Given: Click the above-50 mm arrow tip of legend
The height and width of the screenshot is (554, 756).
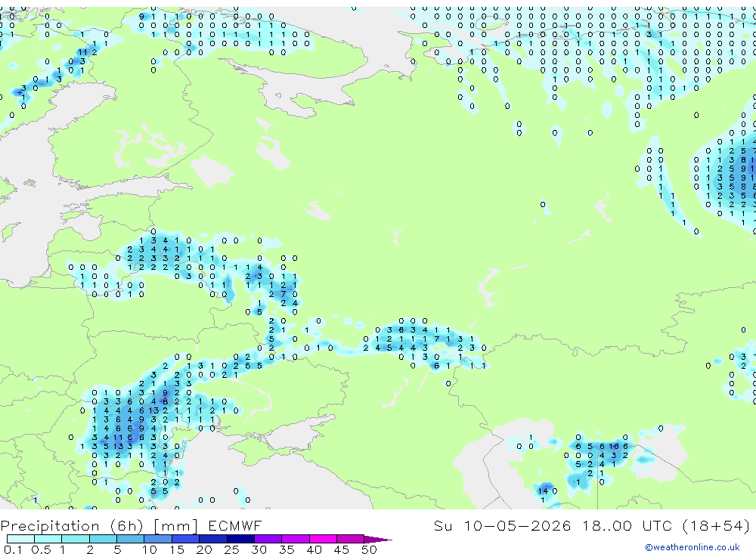Looking at the screenshot, I should click(378, 540).
